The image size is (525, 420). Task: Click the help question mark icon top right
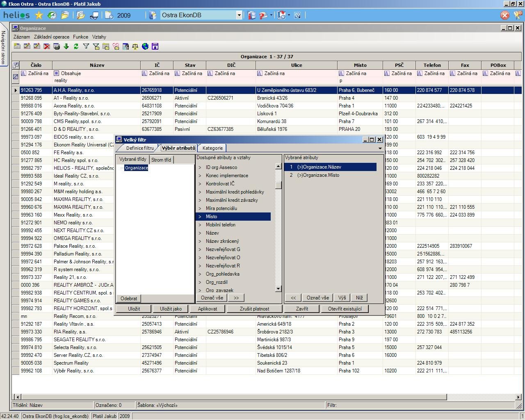click(518, 15)
